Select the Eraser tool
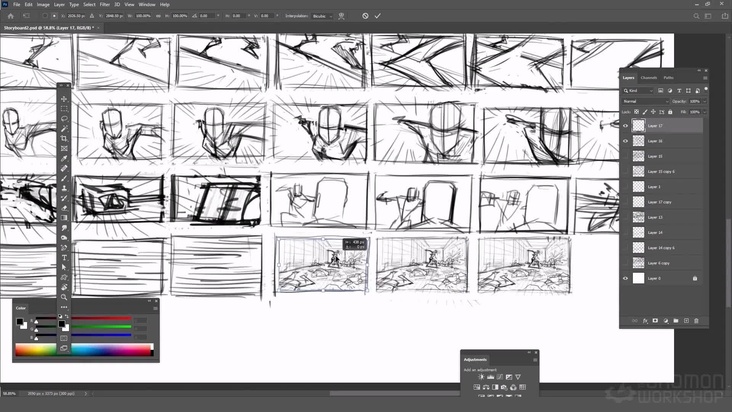Image resolution: width=732 pixels, height=412 pixels. (x=64, y=208)
